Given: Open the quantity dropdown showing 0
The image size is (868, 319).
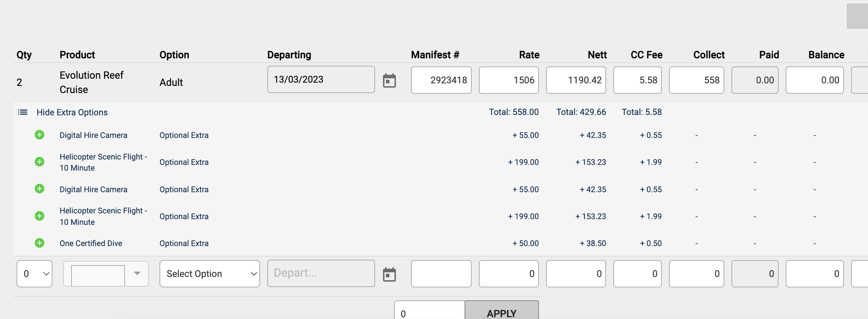Looking at the screenshot, I should click(34, 274).
